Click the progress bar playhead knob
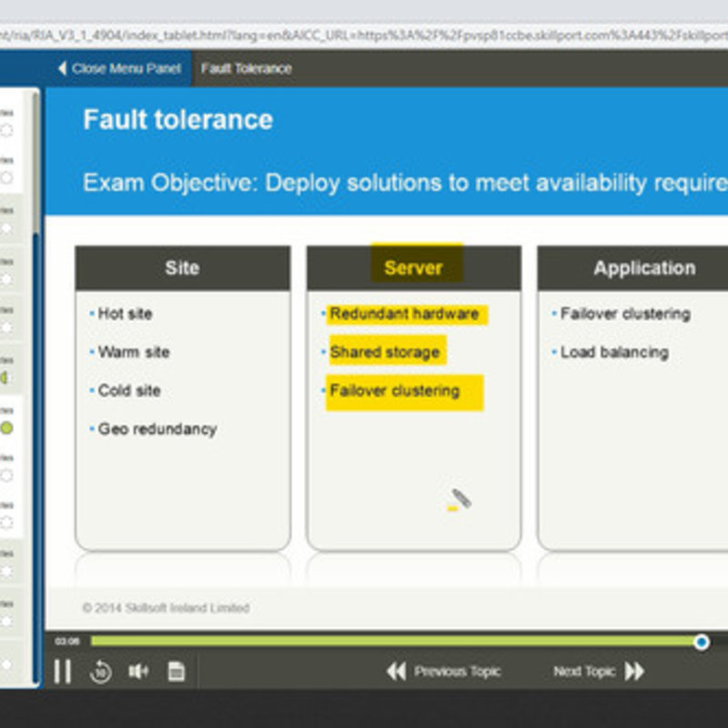 (701, 642)
